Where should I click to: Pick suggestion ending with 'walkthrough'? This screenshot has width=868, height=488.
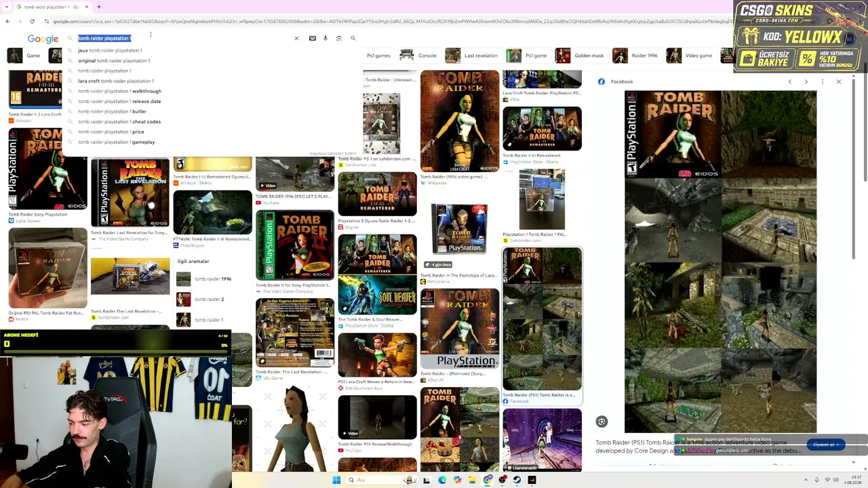coord(119,91)
